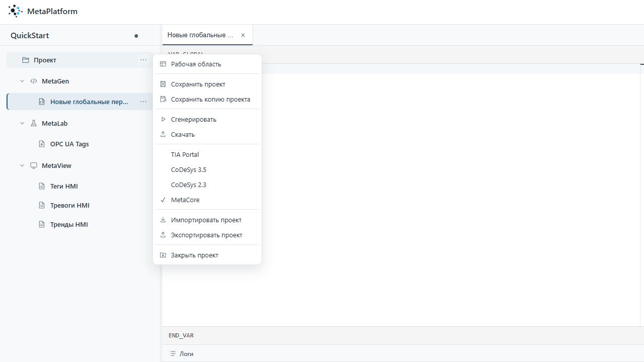Click the document icon of Тревоги HMI

42,205
